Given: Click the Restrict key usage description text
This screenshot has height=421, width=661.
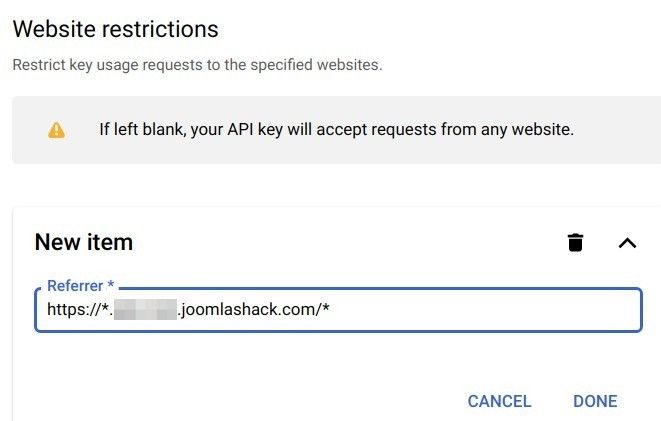Looking at the screenshot, I should pyautogui.click(x=197, y=65).
